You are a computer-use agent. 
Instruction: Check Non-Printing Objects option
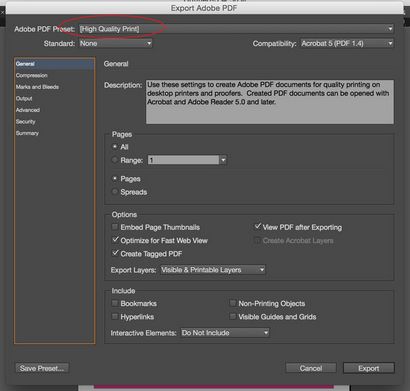(233, 303)
